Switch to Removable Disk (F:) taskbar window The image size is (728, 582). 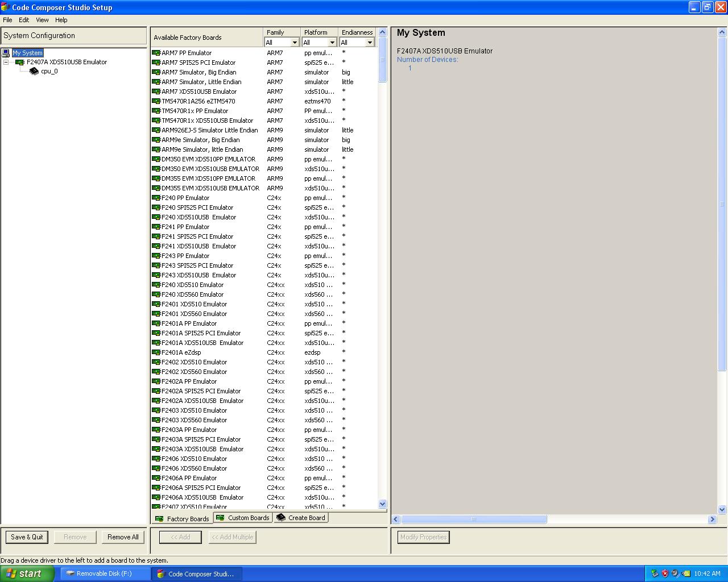pos(105,573)
